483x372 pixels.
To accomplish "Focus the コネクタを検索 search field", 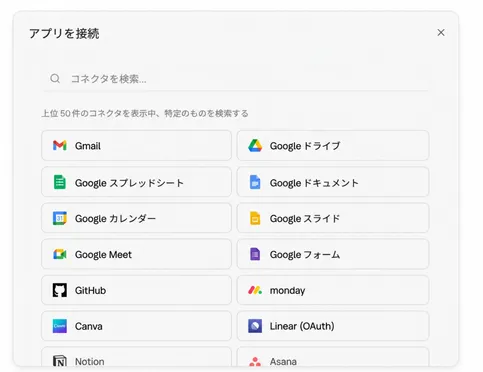I will pos(236,79).
